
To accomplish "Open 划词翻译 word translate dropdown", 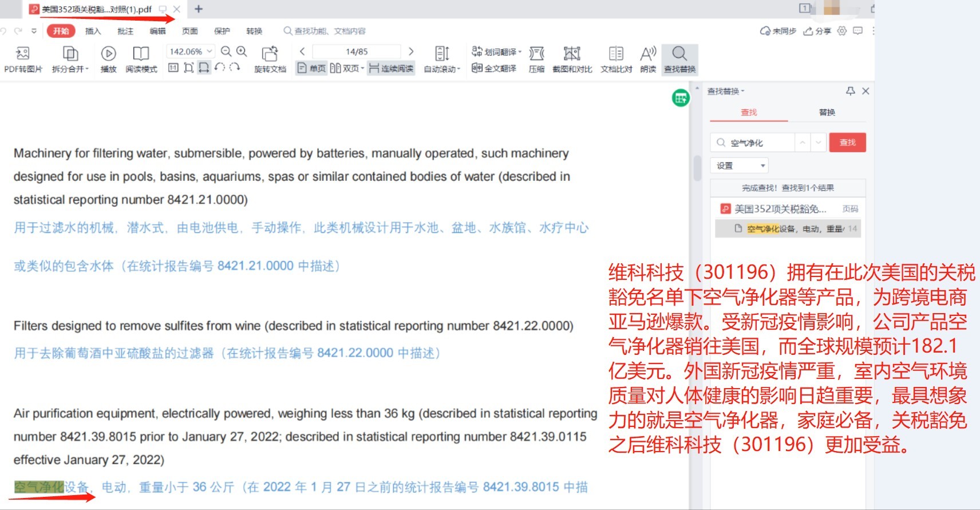I will coord(496,52).
